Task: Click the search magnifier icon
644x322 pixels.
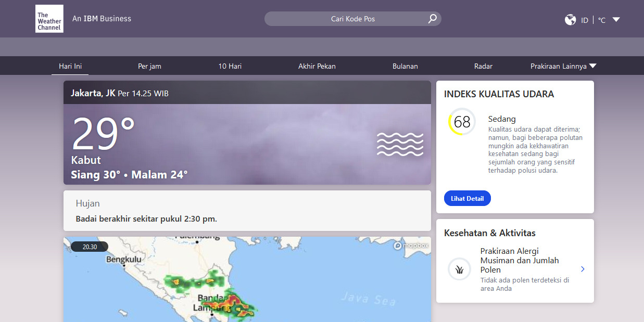Action: (x=432, y=19)
